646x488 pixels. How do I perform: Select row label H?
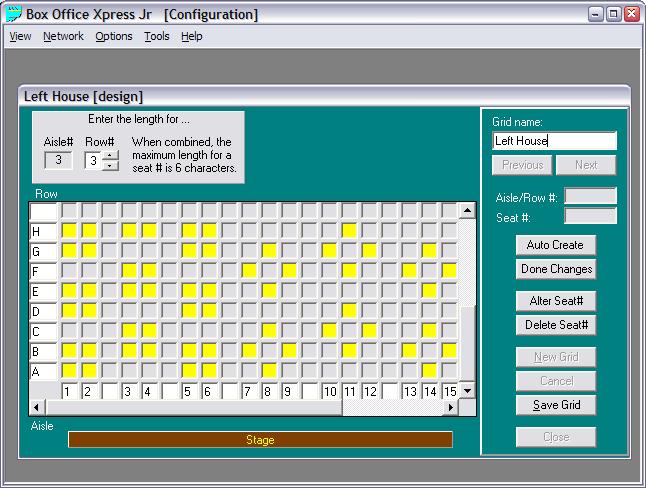43,231
